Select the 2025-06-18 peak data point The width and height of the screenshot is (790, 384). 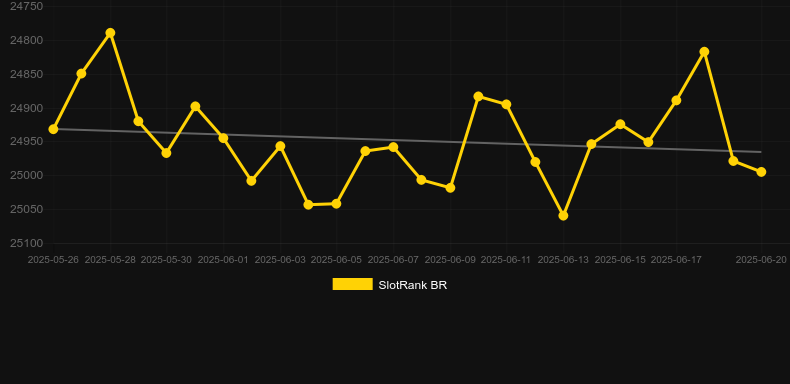tap(704, 52)
